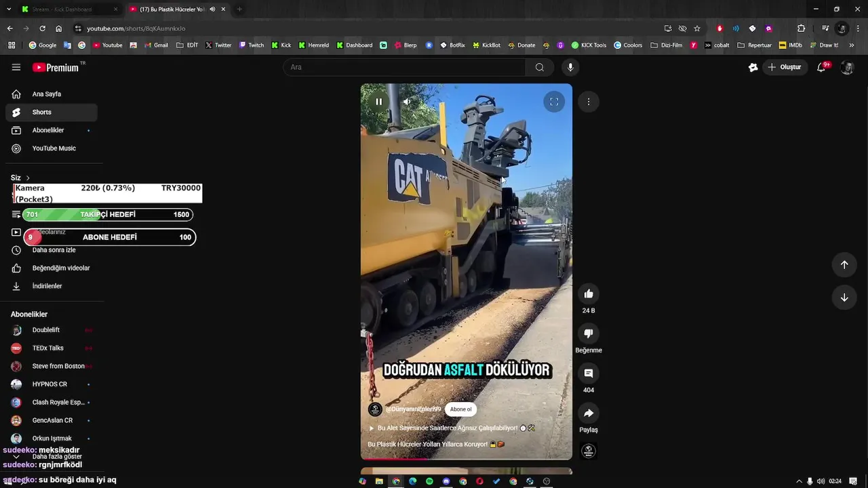Dislike the Short (Beğenme)
The width and height of the screenshot is (868, 488).
point(589,333)
